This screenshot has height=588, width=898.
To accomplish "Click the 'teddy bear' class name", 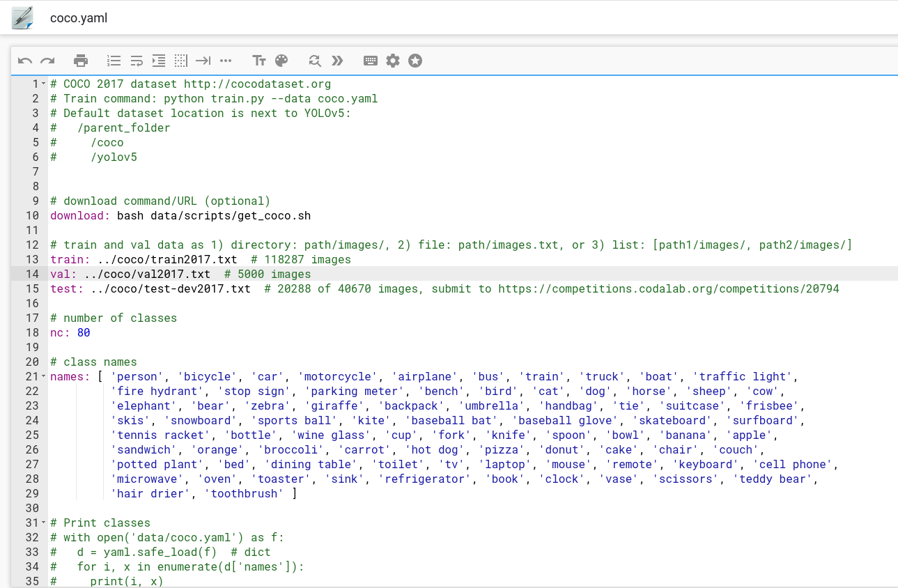I will (x=773, y=479).
